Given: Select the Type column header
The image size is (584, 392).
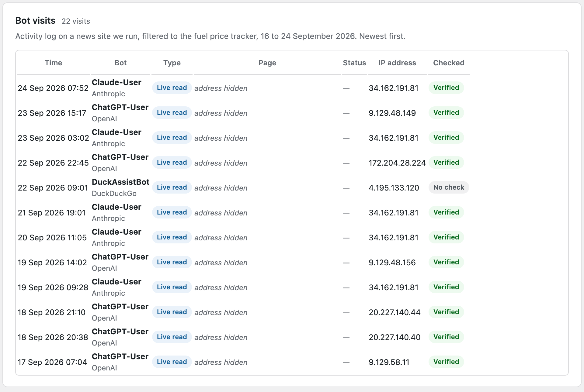Looking at the screenshot, I should click(x=172, y=63).
